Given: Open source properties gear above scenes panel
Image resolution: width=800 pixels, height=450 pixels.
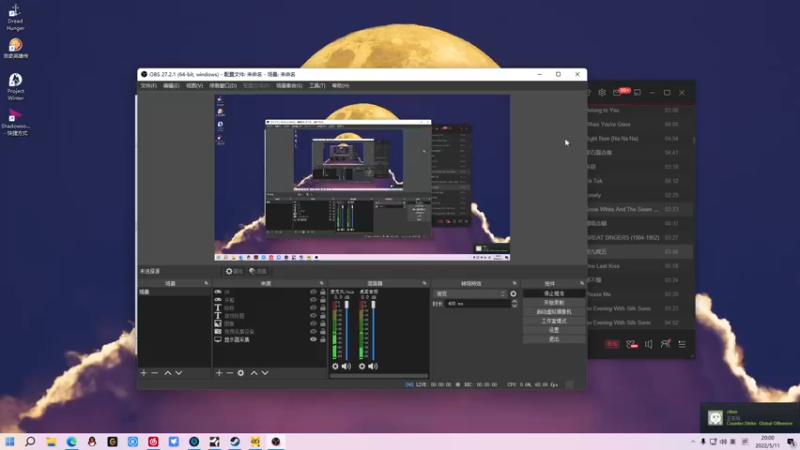Looking at the screenshot, I should coord(234,271).
